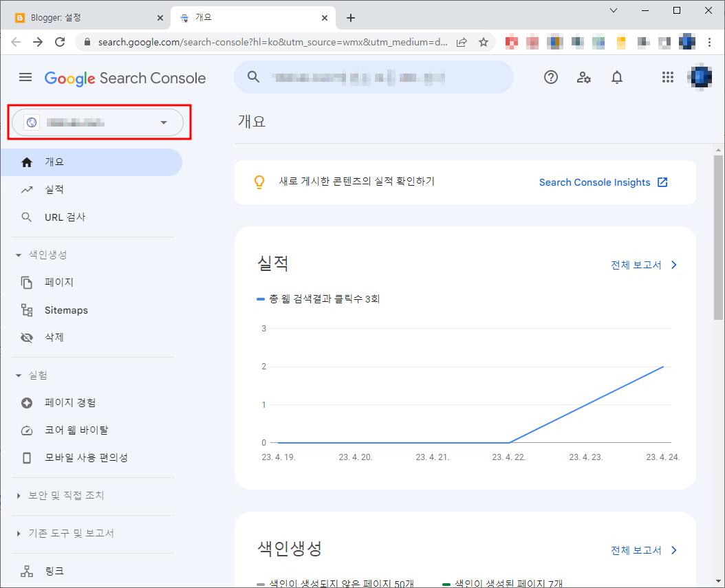The height and width of the screenshot is (588, 725).
Task: Click the 개요 page title
Action: (252, 121)
